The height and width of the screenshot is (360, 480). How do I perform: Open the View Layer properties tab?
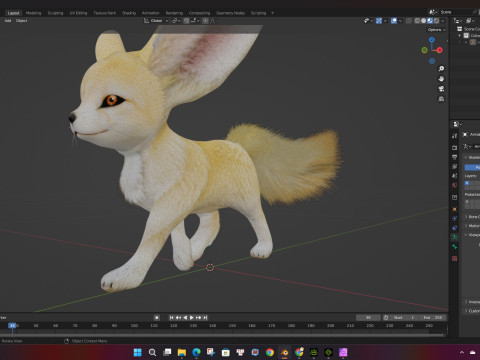tap(455, 166)
